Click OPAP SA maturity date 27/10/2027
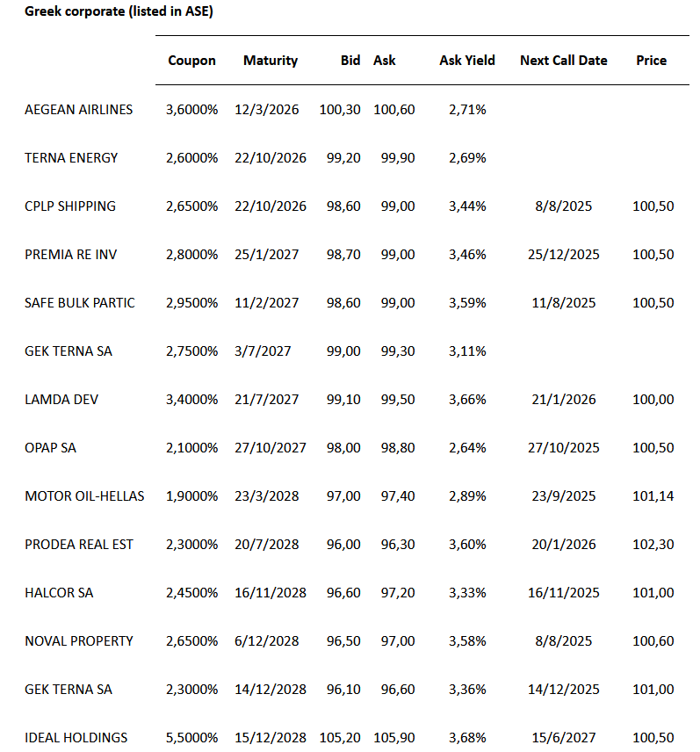 point(271,448)
